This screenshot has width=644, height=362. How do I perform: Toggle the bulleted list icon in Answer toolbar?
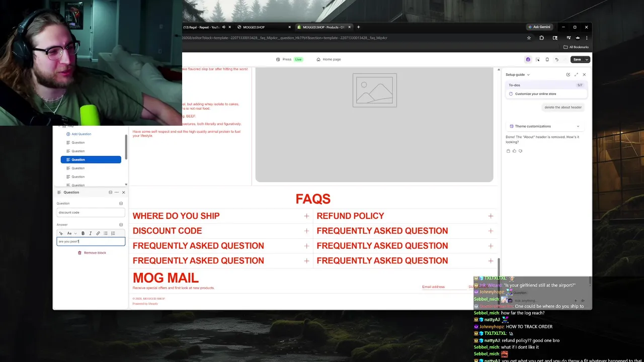[x=105, y=233]
